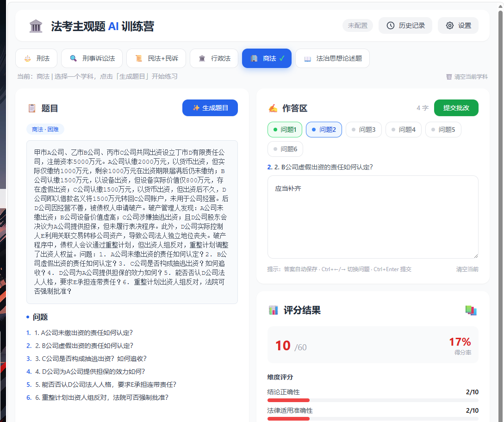
Task: Select the 刑法 subject tab
Action: pos(36,58)
